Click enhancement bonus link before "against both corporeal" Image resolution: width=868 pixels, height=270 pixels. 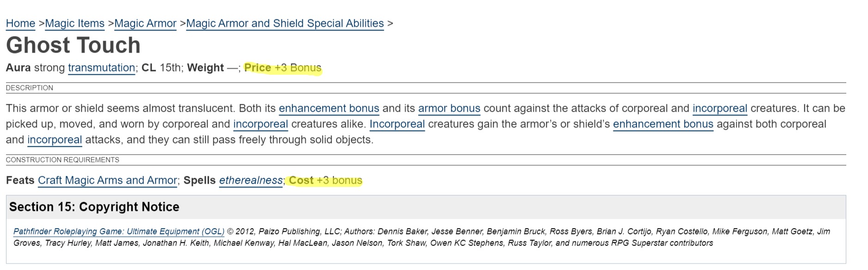(x=663, y=124)
